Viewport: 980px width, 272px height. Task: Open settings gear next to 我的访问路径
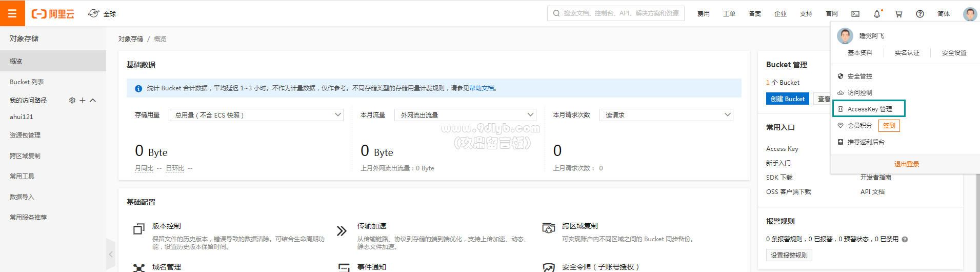[72, 101]
